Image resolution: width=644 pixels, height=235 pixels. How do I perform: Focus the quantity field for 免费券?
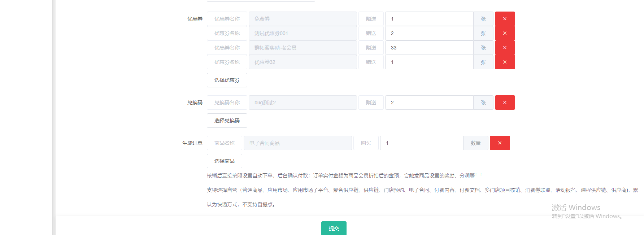(x=429, y=19)
